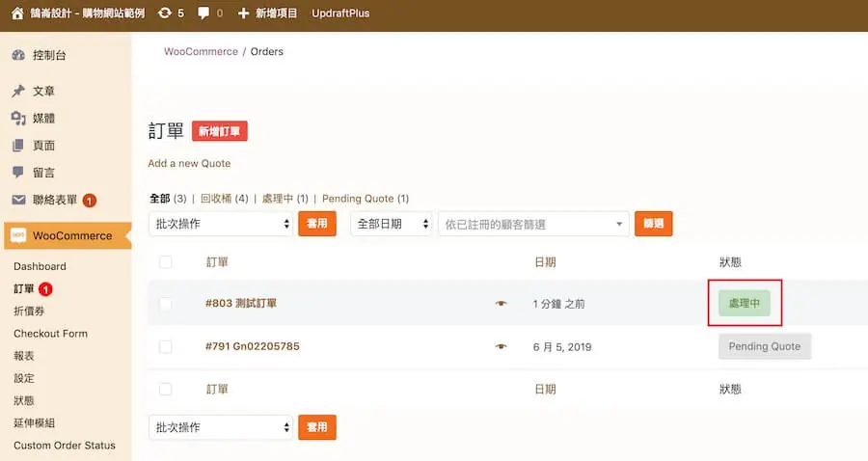Open the top 批次操作 bulk actions dropdown
The image size is (868, 461).
click(220, 224)
